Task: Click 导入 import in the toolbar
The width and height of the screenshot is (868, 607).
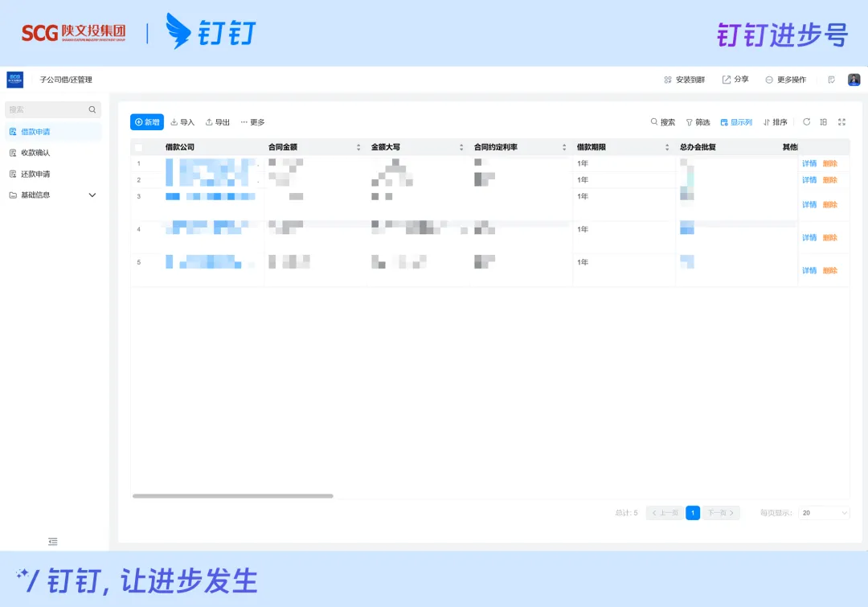Action: (x=182, y=122)
